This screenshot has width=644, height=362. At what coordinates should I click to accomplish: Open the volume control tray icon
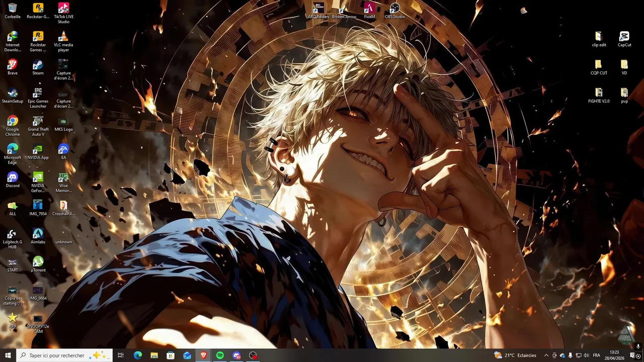(x=586, y=355)
